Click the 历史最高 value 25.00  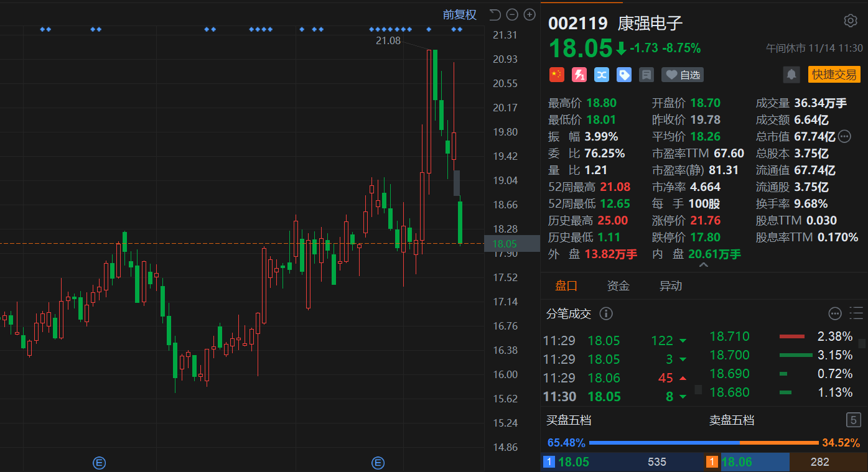613,220
